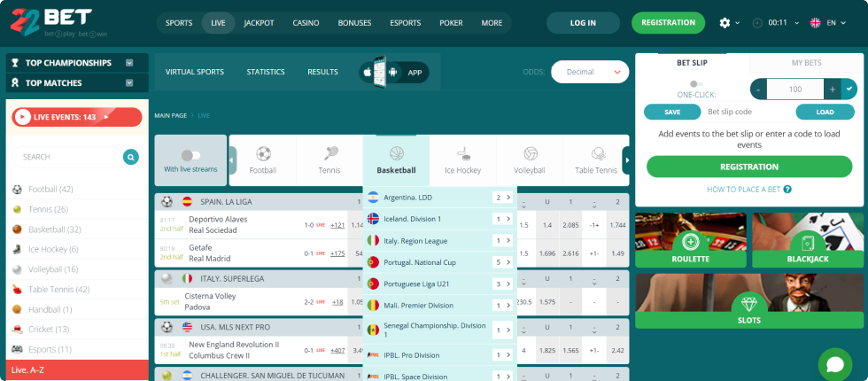Select the Tennis racket icon in sports carousel
The height and width of the screenshot is (381, 868).
coord(329,153)
